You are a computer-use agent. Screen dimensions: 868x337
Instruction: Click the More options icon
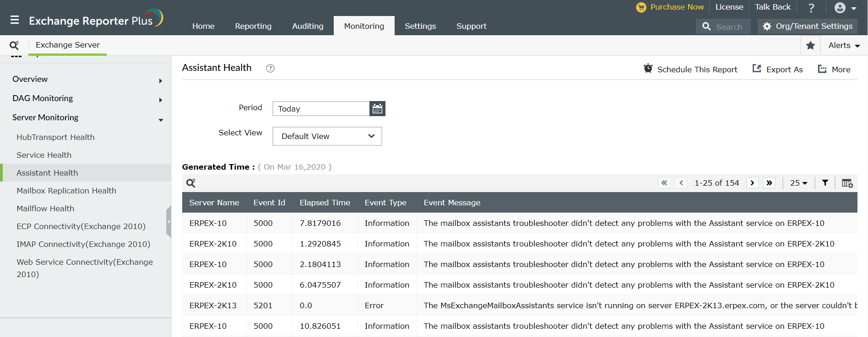[x=822, y=69]
